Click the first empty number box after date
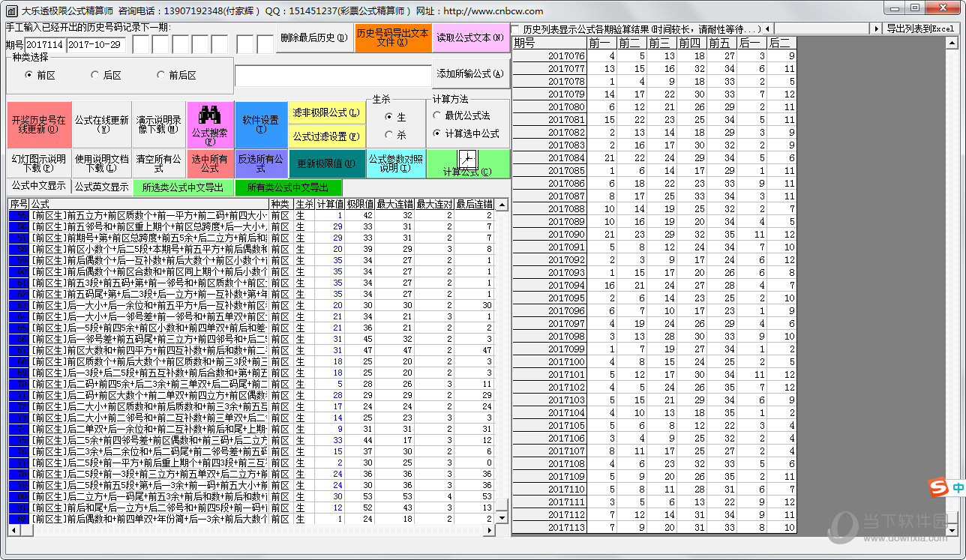The width and height of the screenshot is (966, 560). pos(142,44)
